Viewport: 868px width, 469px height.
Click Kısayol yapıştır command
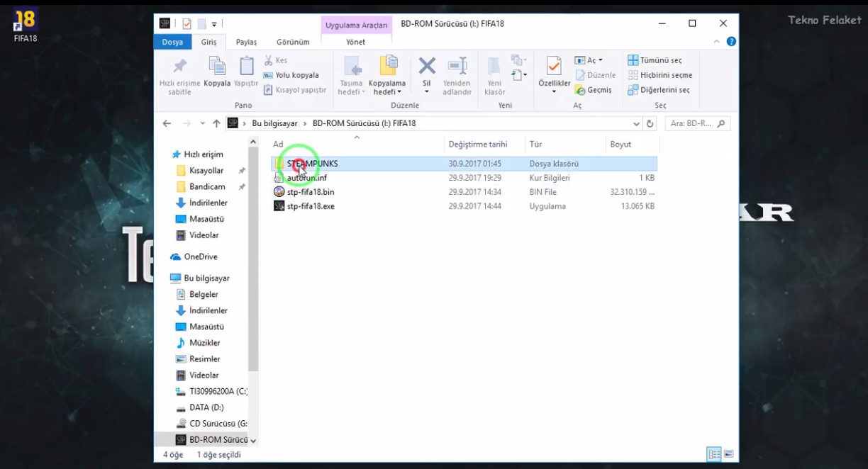[x=295, y=90]
